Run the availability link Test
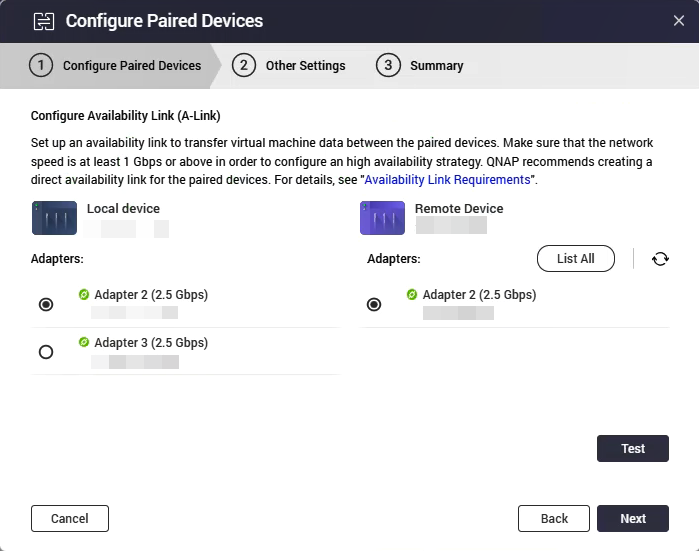 632,449
